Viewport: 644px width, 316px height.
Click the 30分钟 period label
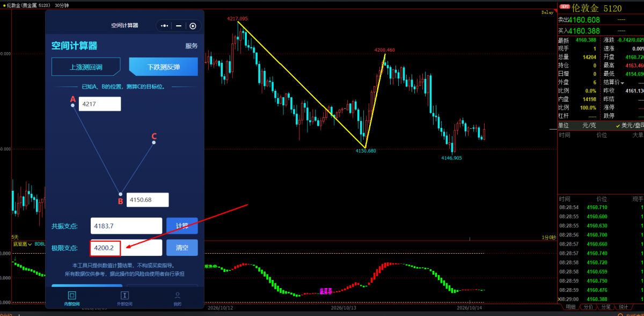[x=62, y=5]
